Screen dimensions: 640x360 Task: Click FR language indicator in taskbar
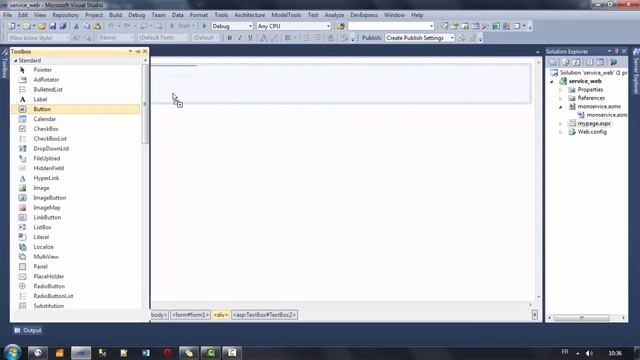(565, 352)
